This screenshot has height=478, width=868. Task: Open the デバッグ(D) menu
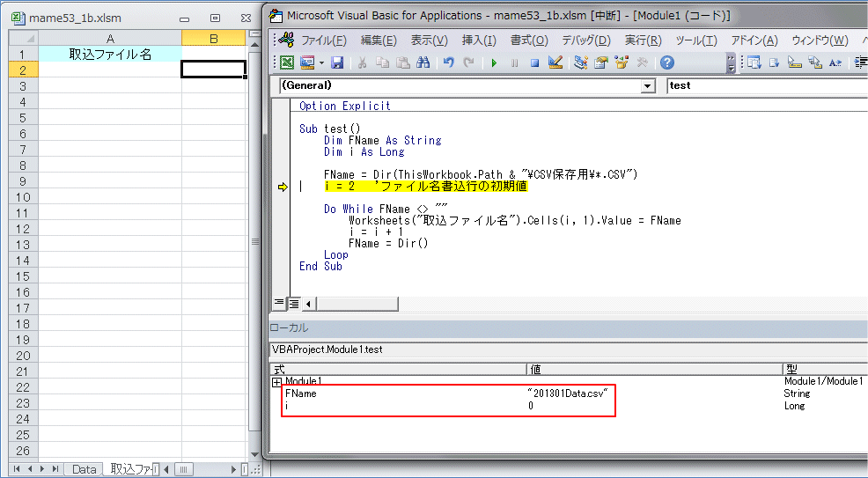(585, 40)
